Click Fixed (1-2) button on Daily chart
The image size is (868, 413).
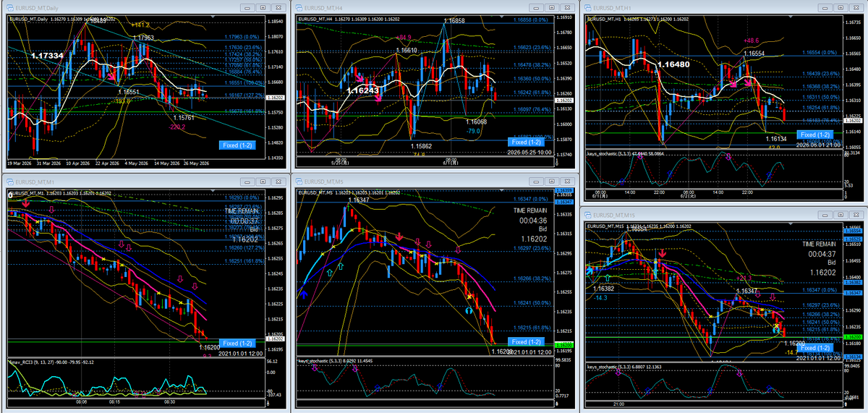point(237,145)
